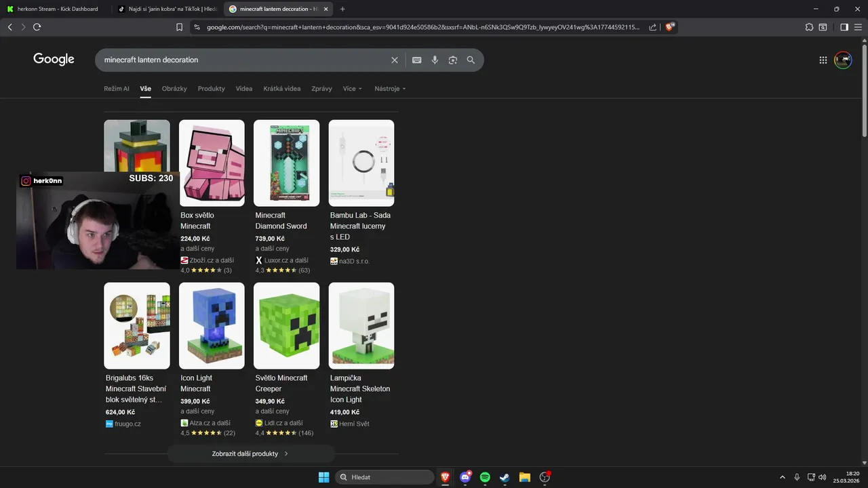
Task: Submit the search with the magnifier icon
Action: point(471,60)
